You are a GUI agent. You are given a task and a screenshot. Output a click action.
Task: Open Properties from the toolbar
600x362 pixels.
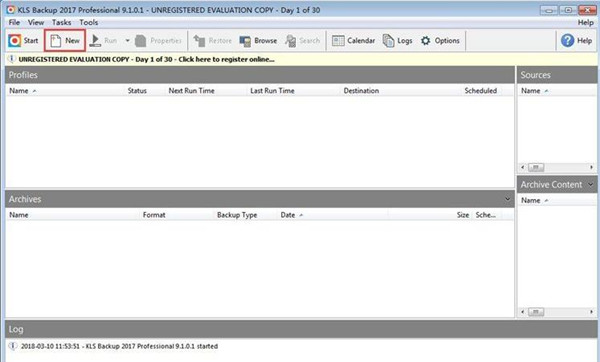click(158, 41)
